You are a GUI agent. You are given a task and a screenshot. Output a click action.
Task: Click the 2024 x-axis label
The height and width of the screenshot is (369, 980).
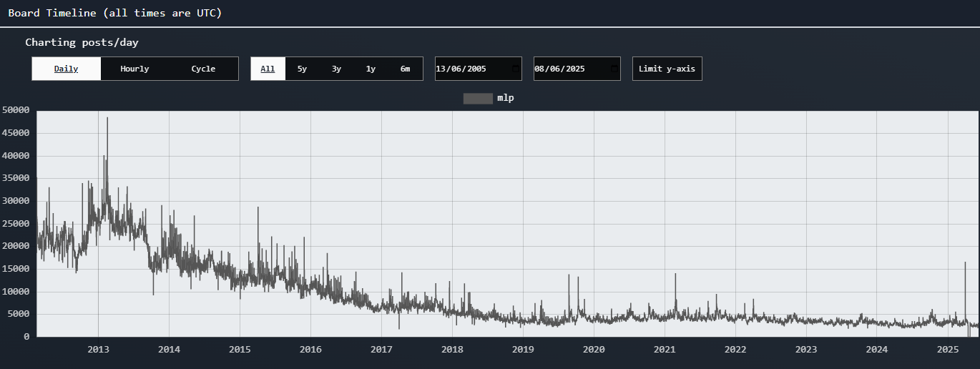point(877,349)
